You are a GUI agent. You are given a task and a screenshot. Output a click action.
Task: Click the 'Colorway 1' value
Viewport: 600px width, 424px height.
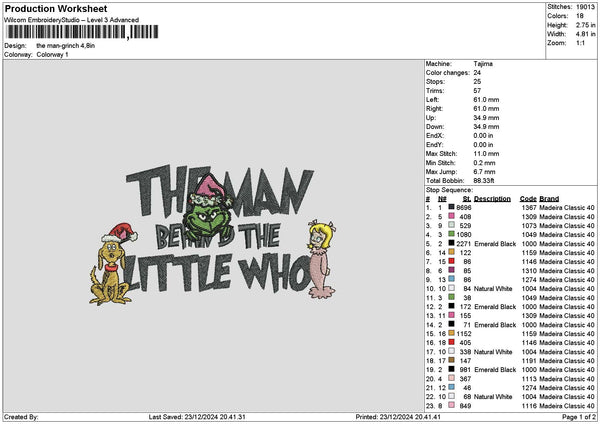(52, 54)
